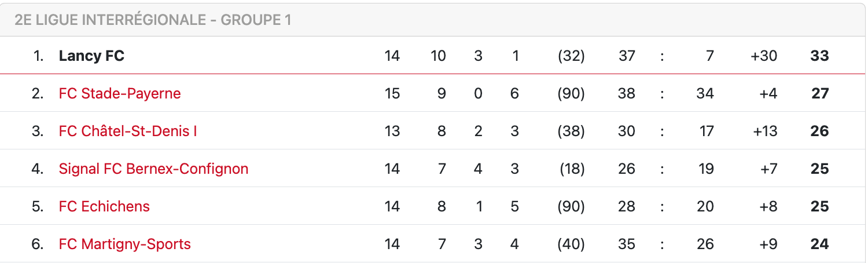
Task: Click FC Martigny-Sports' 24 points value
Action: (820, 244)
